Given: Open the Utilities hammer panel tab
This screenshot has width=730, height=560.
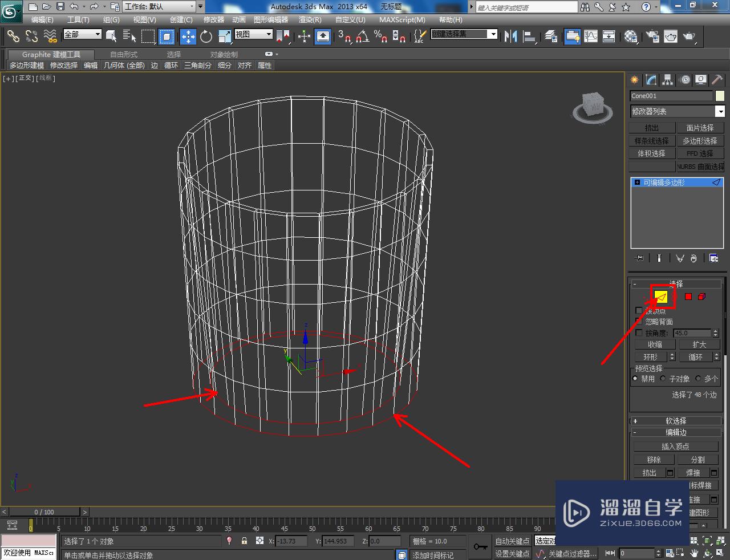Looking at the screenshot, I should [x=717, y=80].
